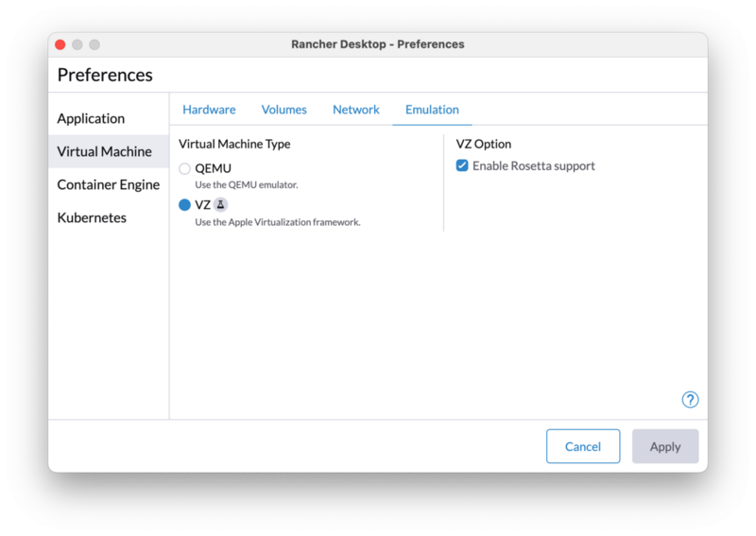
Task: Close the Preferences window with red button
Action: [x=60, y=44]
